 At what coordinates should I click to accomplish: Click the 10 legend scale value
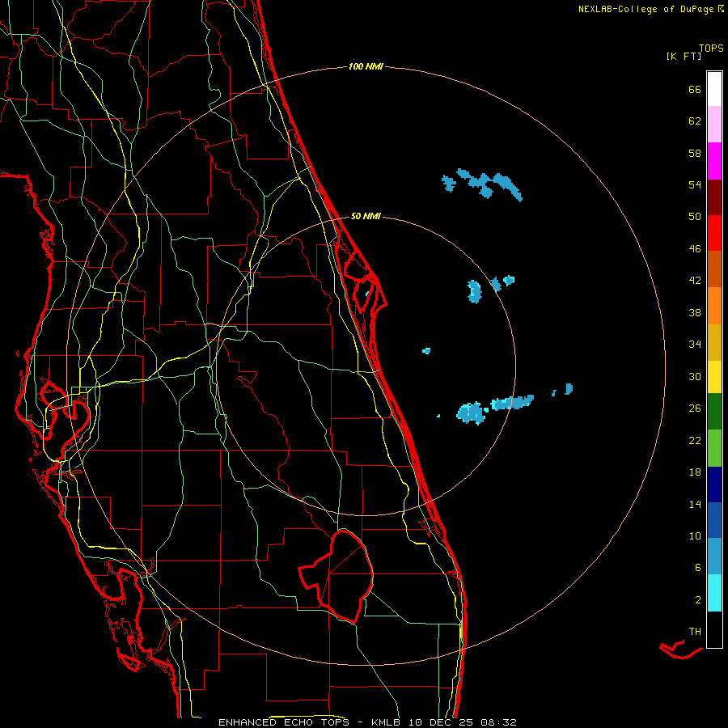point(695,535)
